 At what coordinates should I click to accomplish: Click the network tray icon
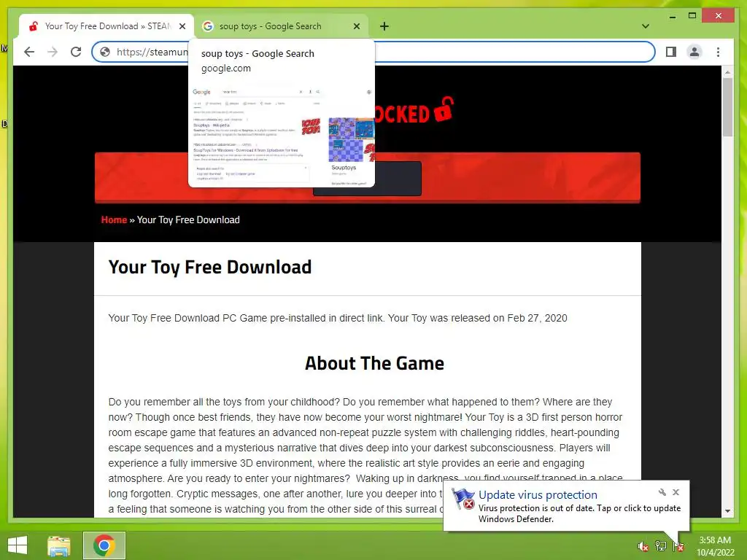[661, 546]
